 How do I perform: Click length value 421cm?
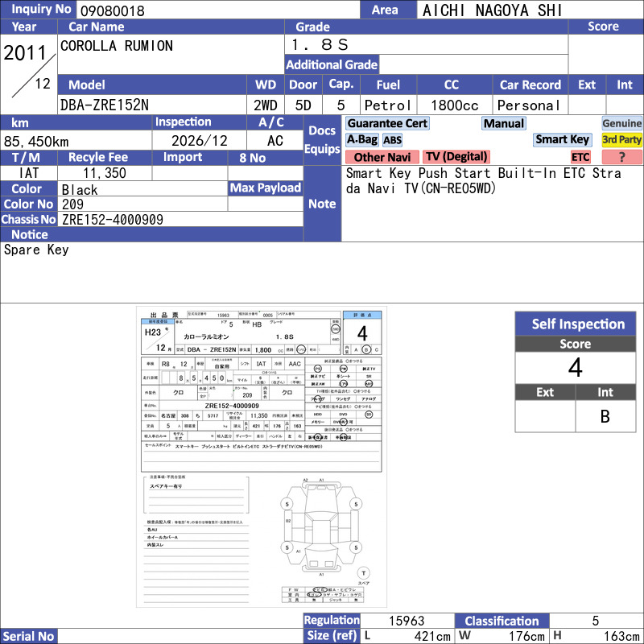pyautogui.click(x=432, y=636)
